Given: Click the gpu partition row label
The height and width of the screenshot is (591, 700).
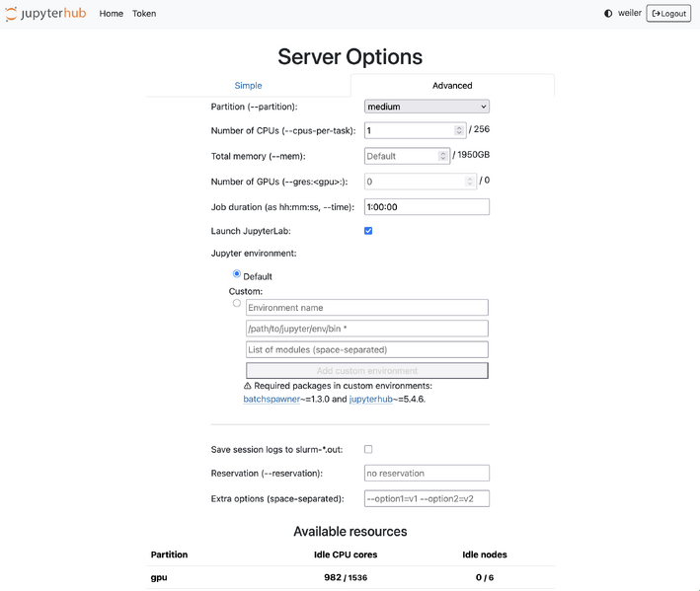Looking at the screenshot, I should point(159,577).
